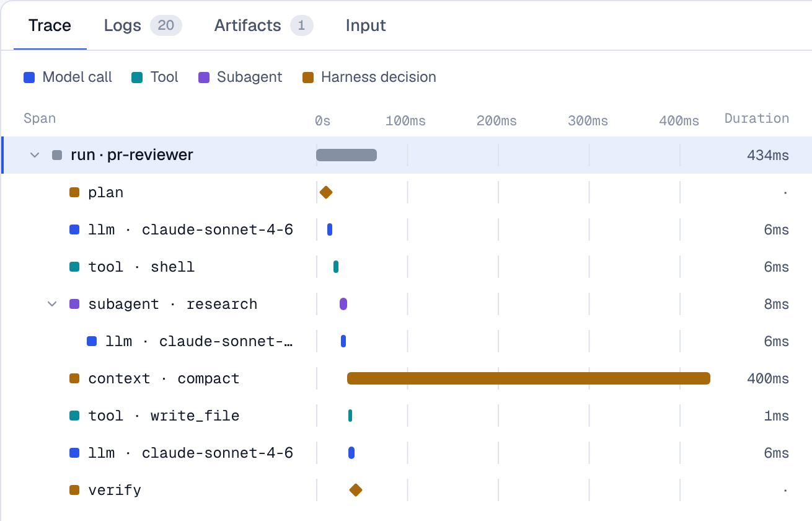Click the purple Subagent legend square
The width and height of the screenshot is (812, 521).
[203, 78]
